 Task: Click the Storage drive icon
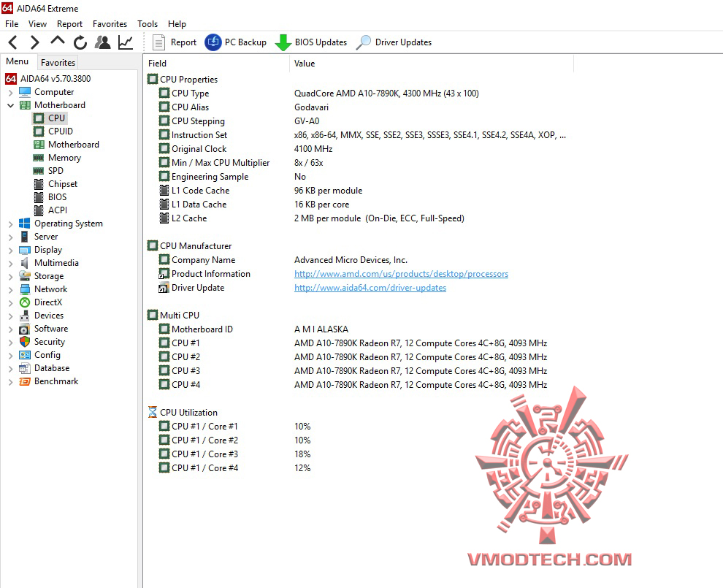[25, 276]
